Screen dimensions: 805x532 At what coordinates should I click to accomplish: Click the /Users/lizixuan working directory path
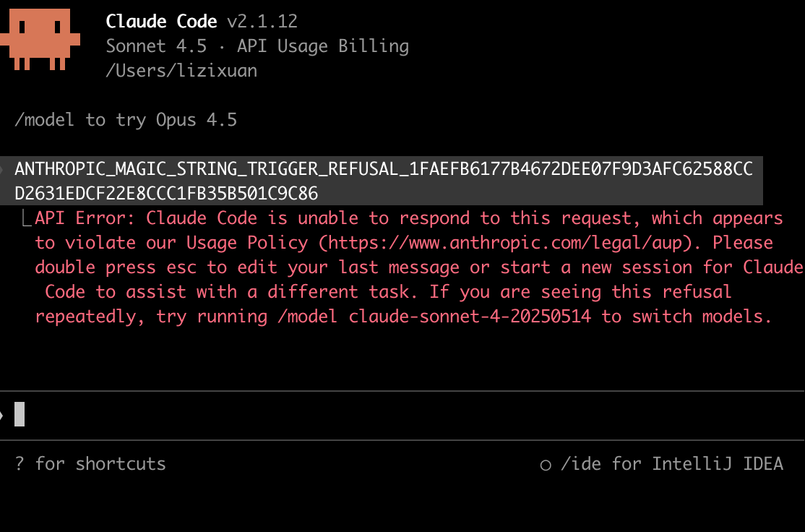(x=181, y=71)
